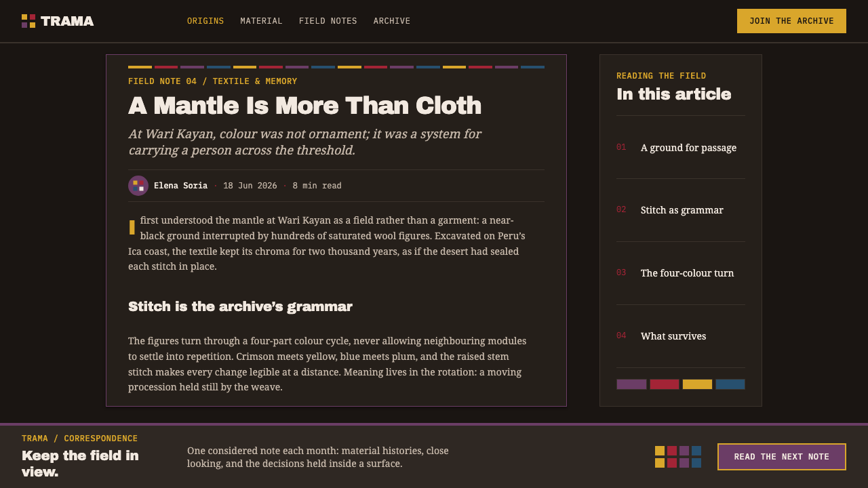868x488 pixels.
Task: Click the TRAMA logo icon
Action: tap(28, 21)
